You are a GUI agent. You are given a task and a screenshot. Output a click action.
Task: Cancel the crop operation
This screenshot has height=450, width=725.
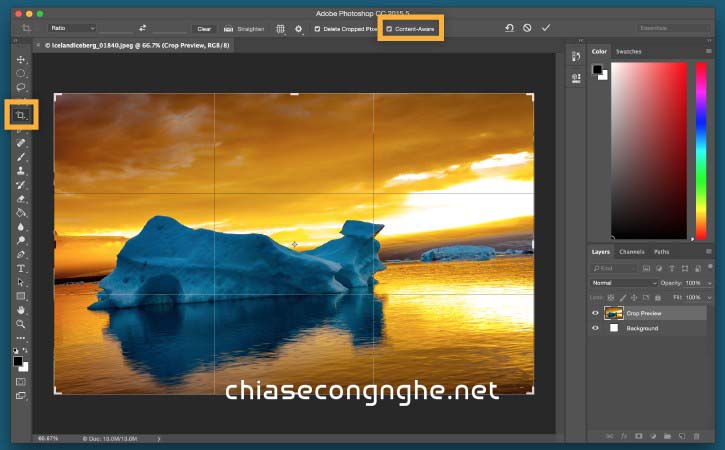coord(527,28)
